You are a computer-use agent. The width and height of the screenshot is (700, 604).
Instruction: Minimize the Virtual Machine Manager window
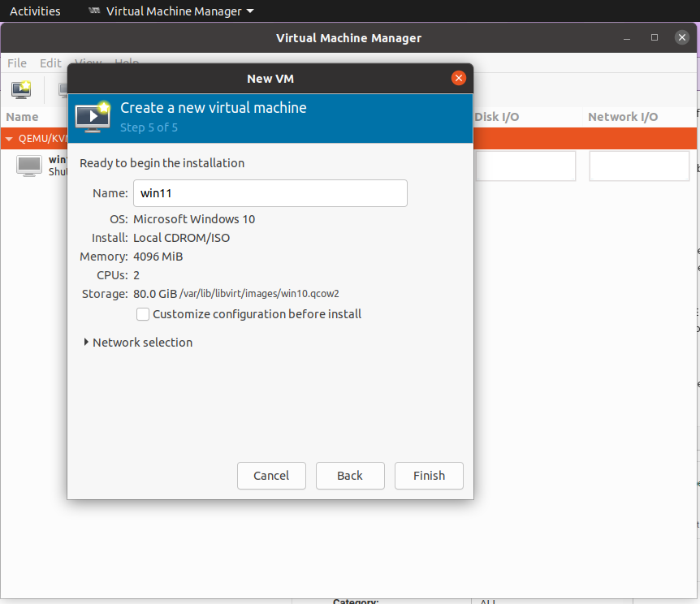tap(627, 37)
